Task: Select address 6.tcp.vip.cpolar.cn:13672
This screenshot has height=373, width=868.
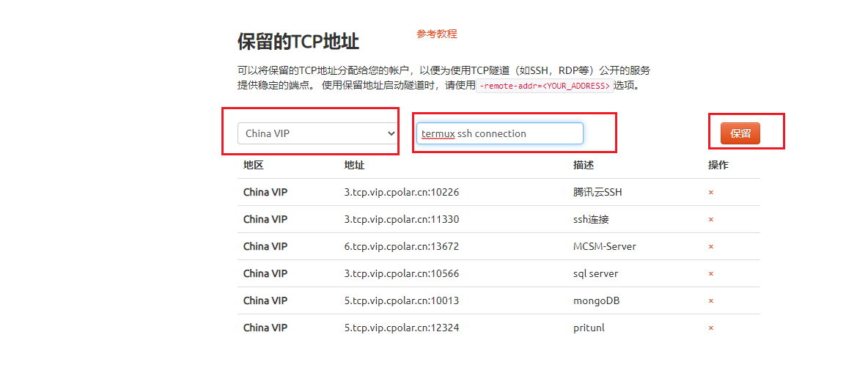Action: tap(401, 247)
